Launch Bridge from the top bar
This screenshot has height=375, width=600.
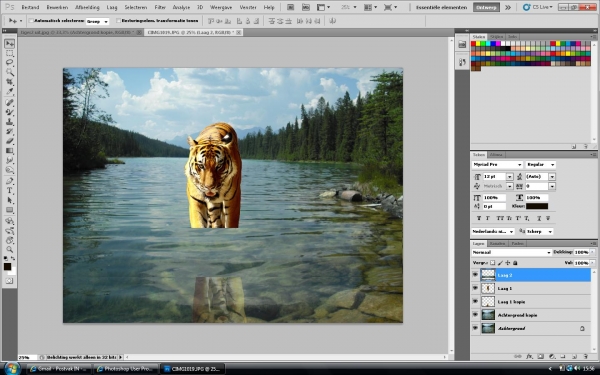pos(290,7)
